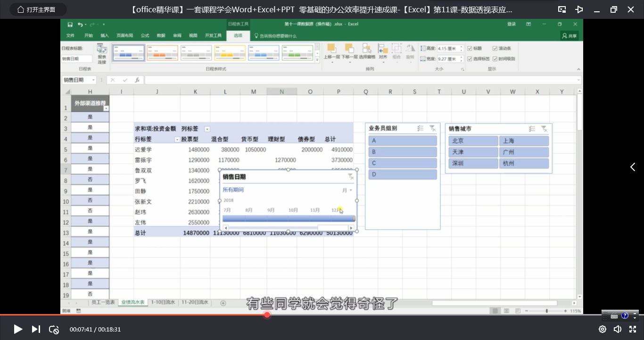This screenshot has width=644, height=340.
Task: Open the 文件 File menu tab
Action: (70, 35)
